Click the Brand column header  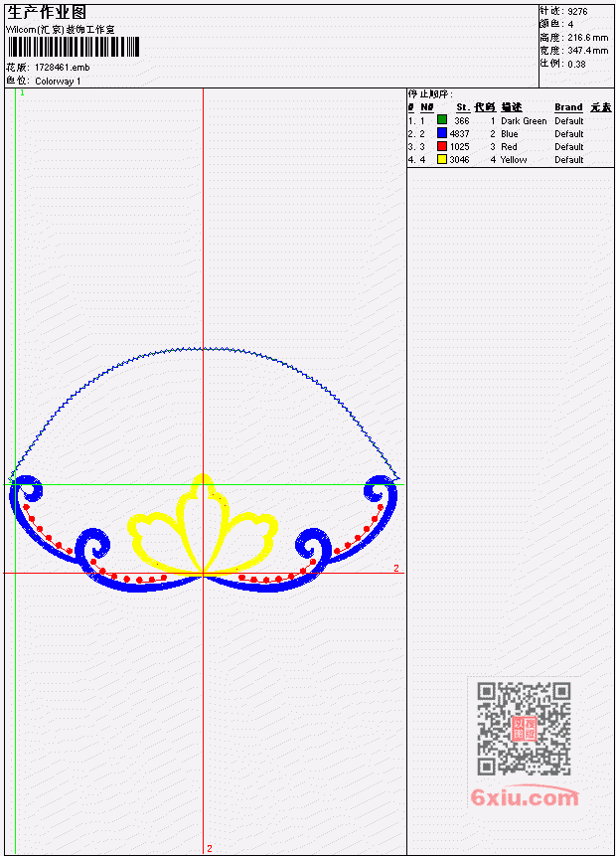568,107
